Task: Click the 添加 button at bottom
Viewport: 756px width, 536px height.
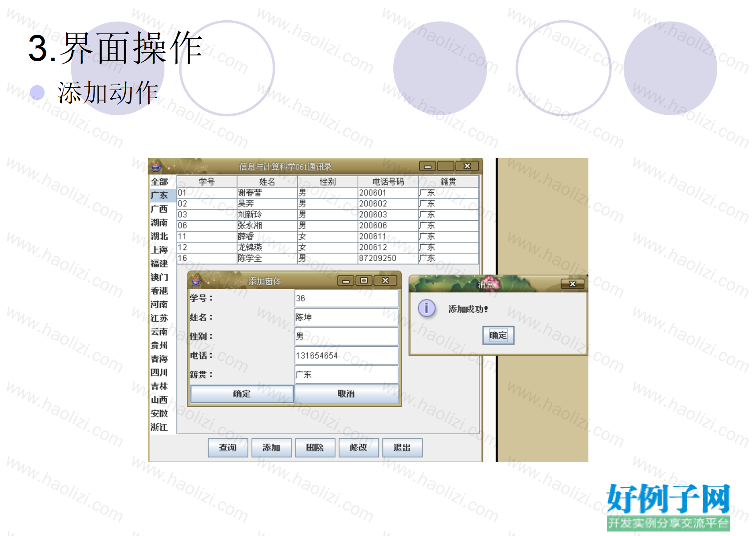Action: tap(272, 448)
